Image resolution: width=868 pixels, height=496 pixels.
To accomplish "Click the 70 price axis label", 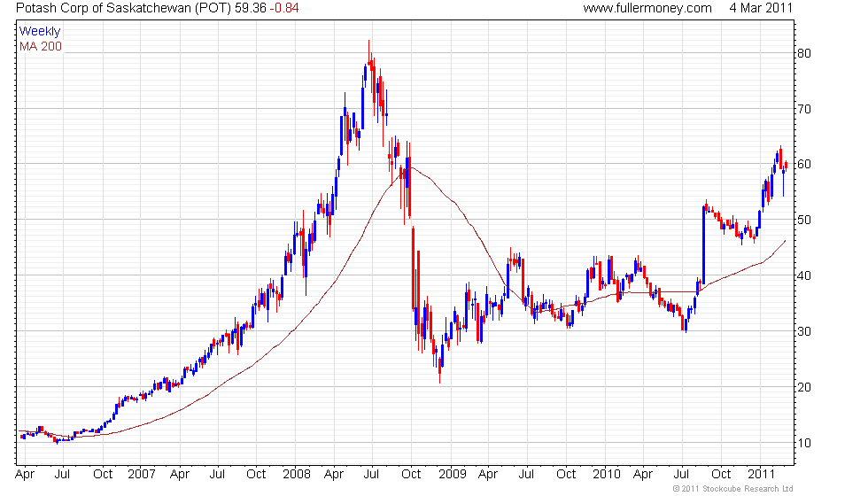I will (x=804, y=109).
